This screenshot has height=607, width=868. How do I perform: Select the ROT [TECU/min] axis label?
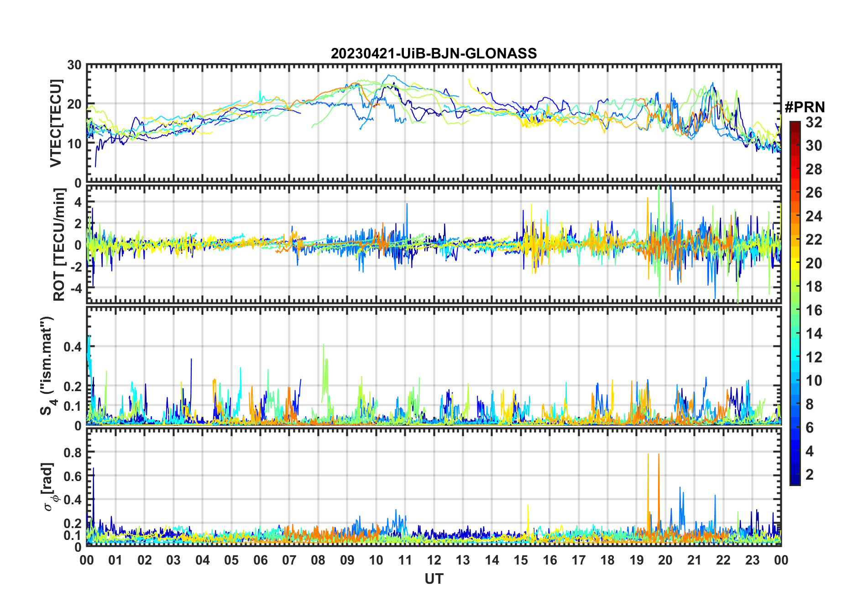[x=59, y=244]
